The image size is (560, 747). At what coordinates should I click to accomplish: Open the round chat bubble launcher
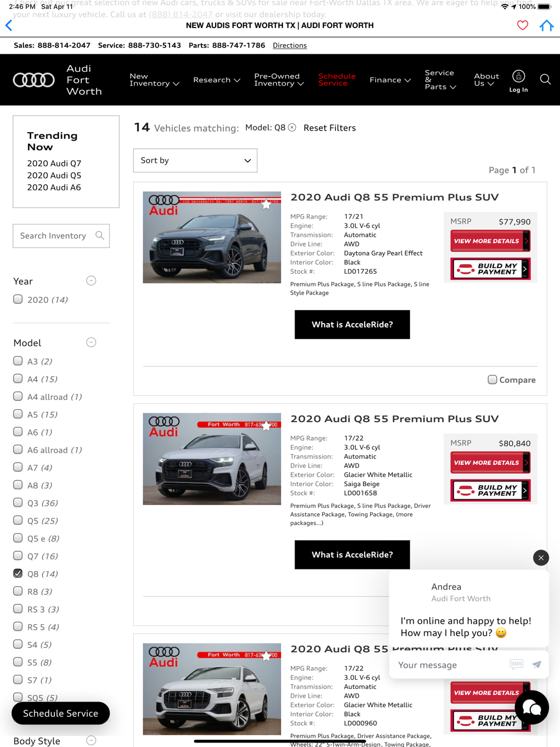coord(532,708)
